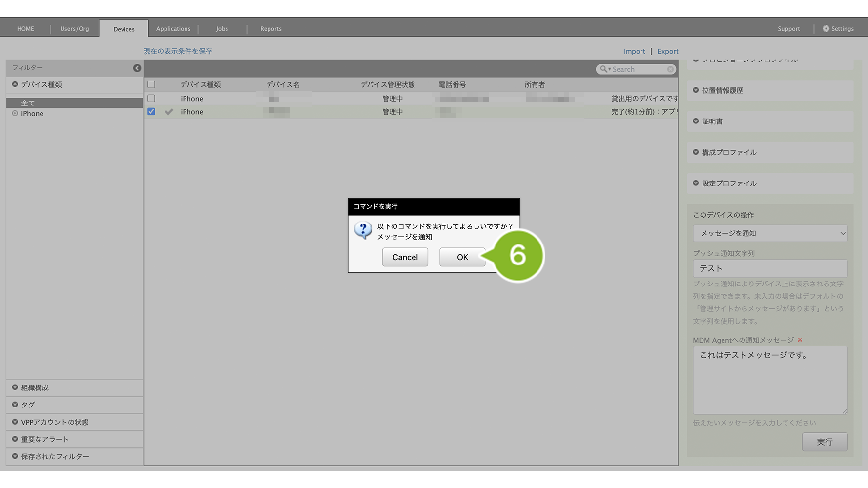Confirm the command with OK button

(462, 257)
